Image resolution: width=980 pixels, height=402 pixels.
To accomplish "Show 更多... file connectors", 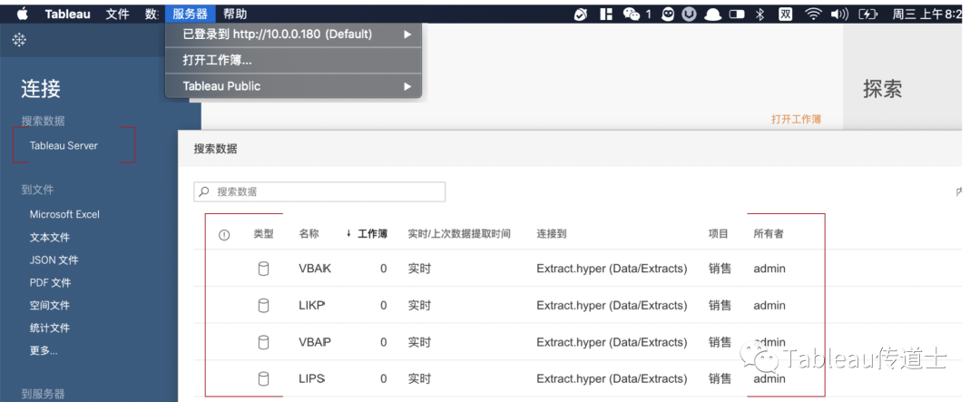I will (44, 351).
